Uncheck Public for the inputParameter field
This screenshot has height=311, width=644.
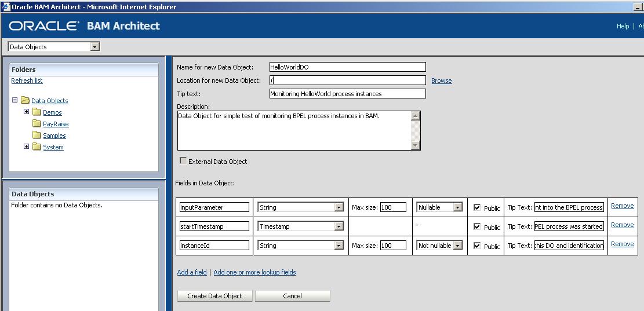[x=477, y=207]
